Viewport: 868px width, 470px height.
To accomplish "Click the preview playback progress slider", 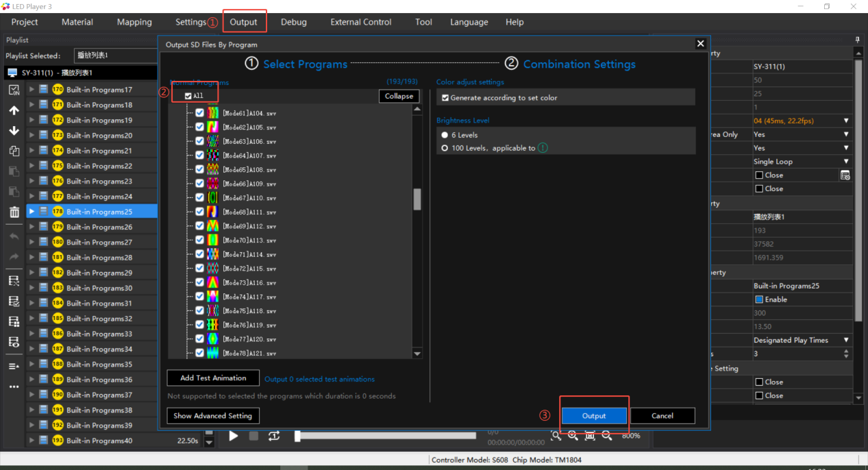I will (385, 436).
